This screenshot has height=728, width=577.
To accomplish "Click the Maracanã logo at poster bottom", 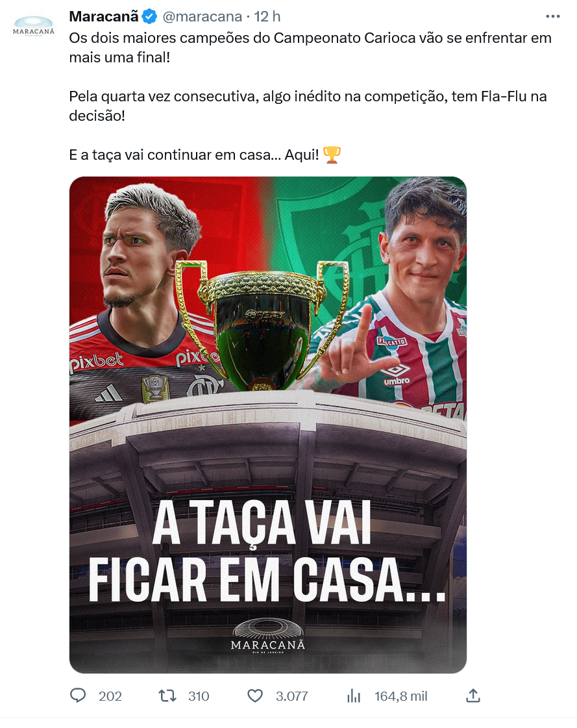I will point(268,636).
